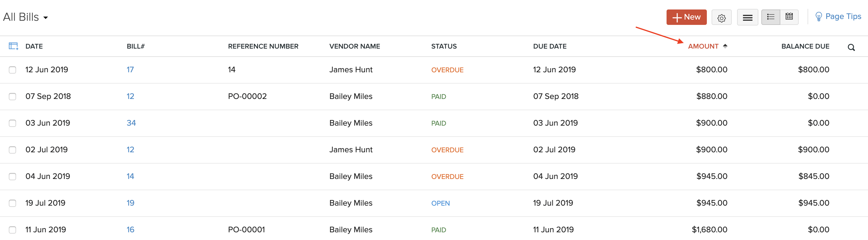The width and height of the screenshot is (868, 240).
Task: Select the detailed list view icon
Action: pyautogui.click(x=771, y=16)
